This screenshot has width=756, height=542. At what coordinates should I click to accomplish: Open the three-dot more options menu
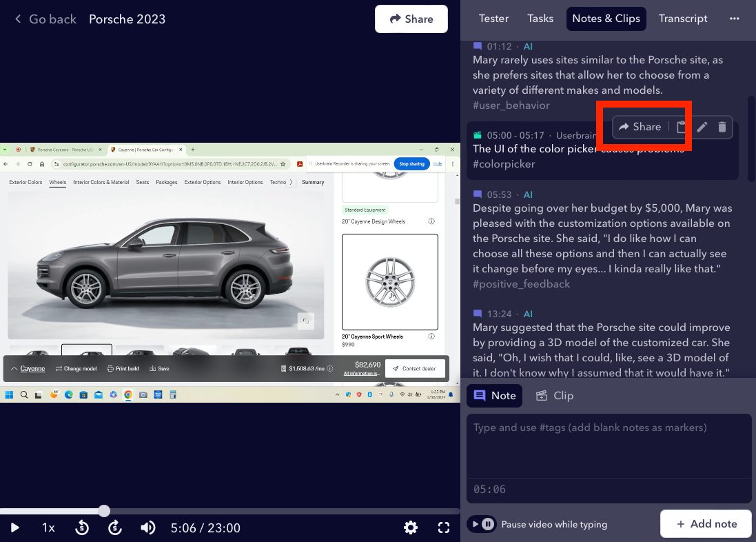[735, 19]
